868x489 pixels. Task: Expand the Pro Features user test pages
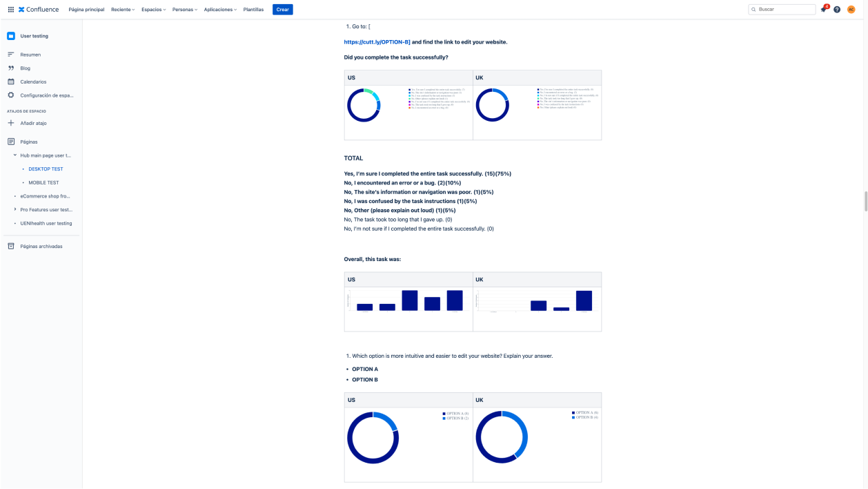coord(15,209)
